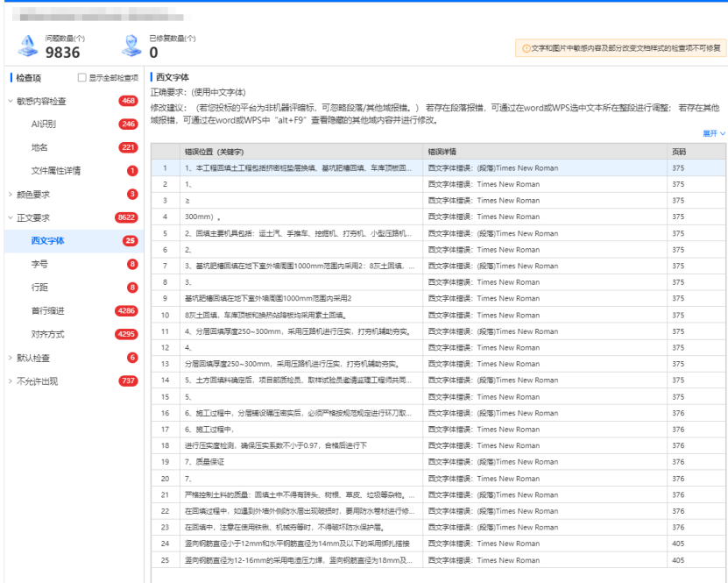Open the AI识别 check item
This screenshot has height=583, width=728.
coord(43,124)
